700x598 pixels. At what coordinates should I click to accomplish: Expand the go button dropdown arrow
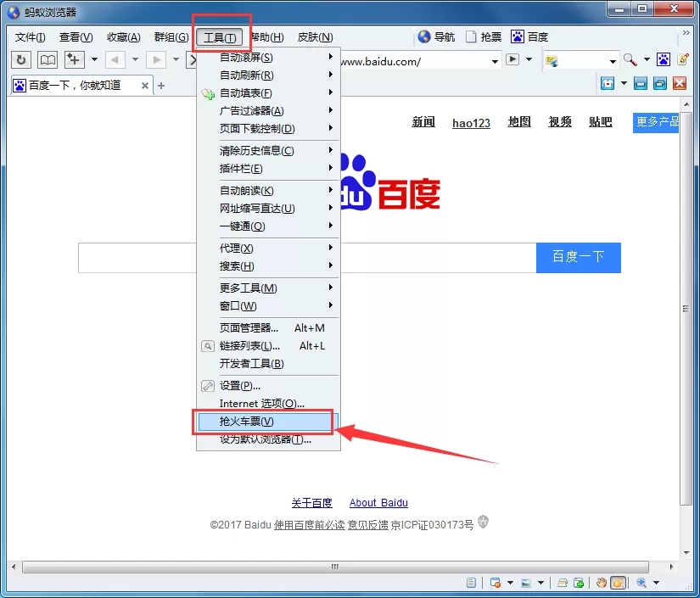[529, 59]
